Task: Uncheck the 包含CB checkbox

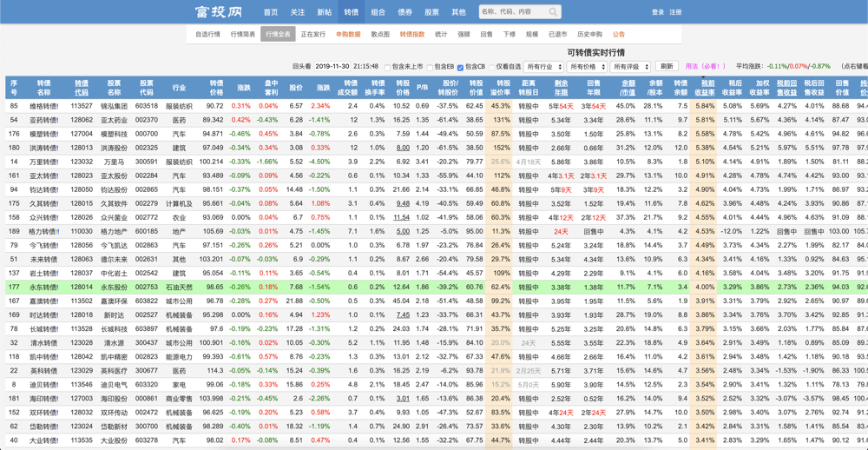Action: tap(461, 67)
